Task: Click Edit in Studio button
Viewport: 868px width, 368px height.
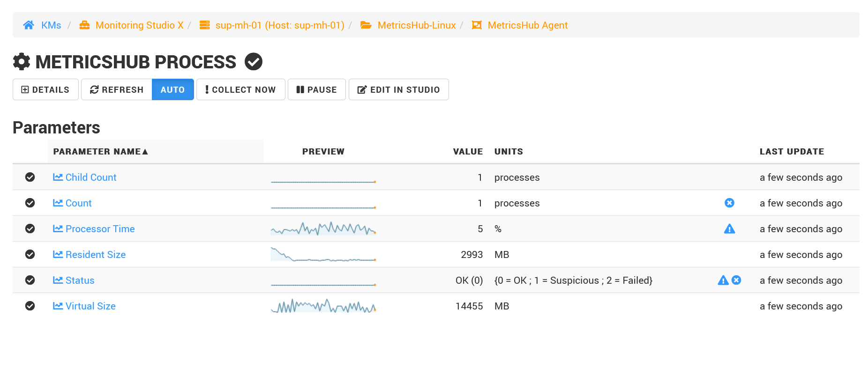Action: click(x=399, y=89)
